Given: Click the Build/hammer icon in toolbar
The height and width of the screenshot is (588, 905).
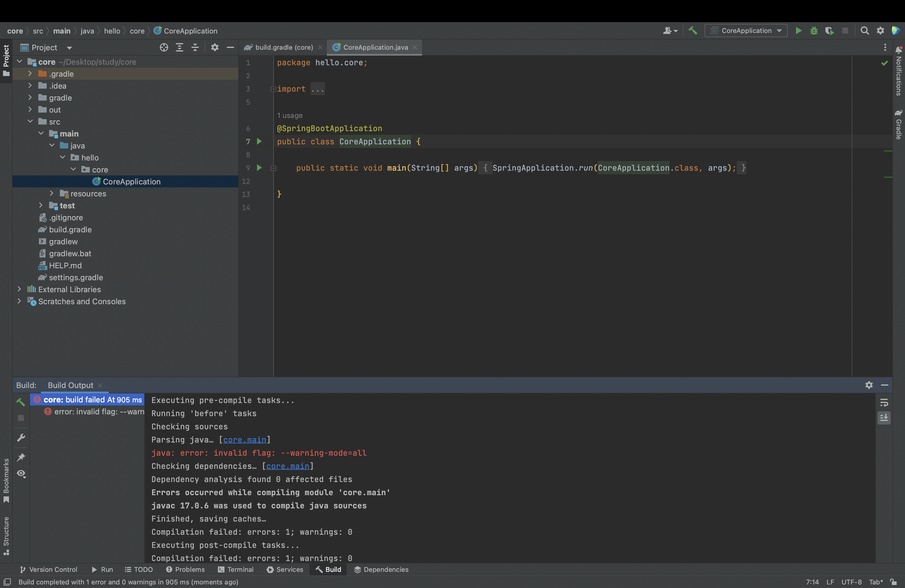Looking at the screenshot, I should pos(692,31).
